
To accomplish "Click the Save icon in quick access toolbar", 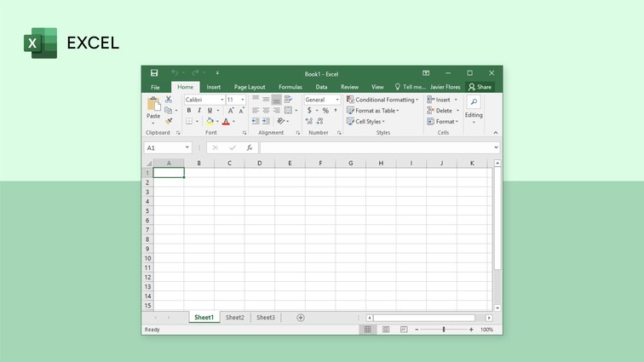I will coord(154,73).
